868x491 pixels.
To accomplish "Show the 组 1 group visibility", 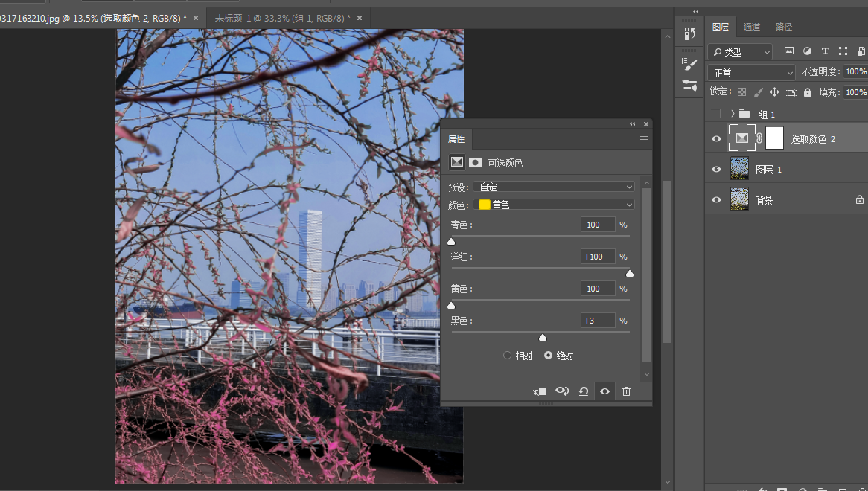I will 716,114.
